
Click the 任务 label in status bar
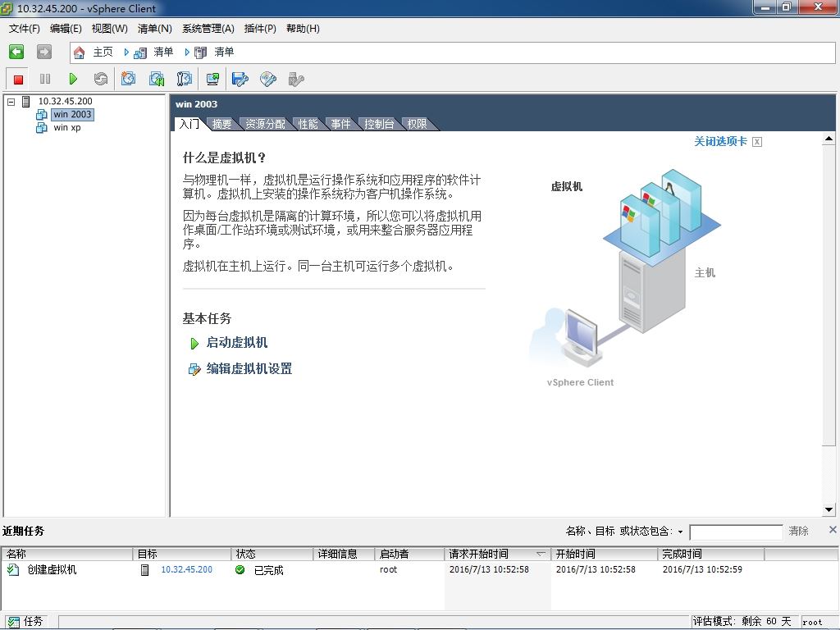33,622
